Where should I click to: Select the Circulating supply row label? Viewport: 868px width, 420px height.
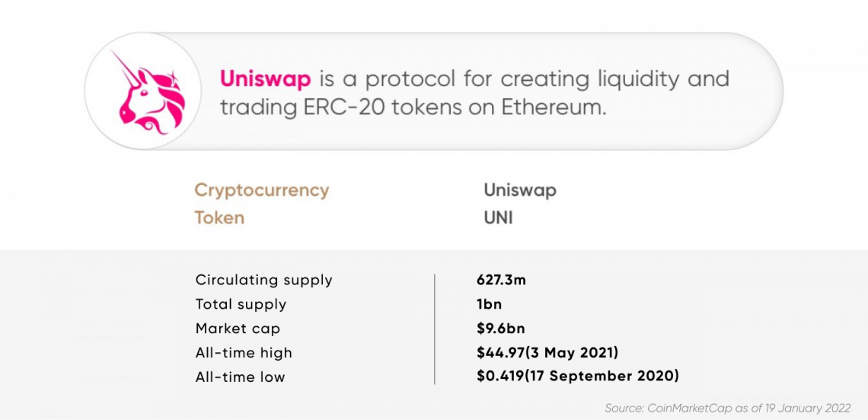(x=264, y=281)
